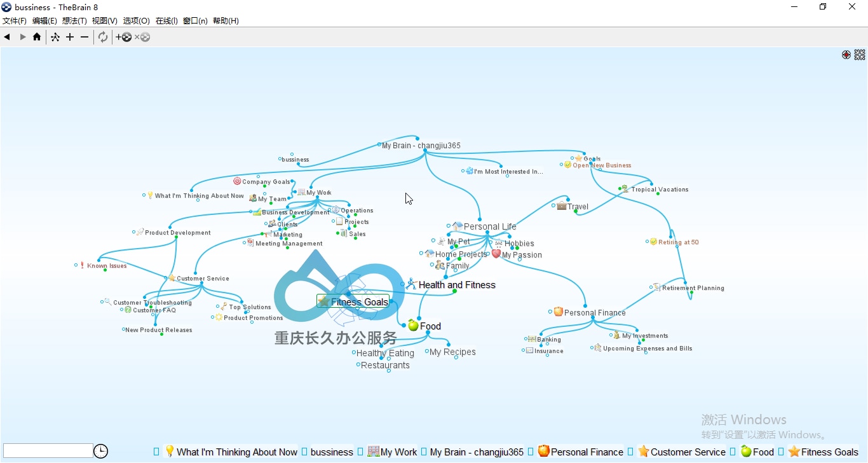This screenshot has width=868, height=463.
Task: Activate the Personal Finance pin in pin bar
Action: 581,452
